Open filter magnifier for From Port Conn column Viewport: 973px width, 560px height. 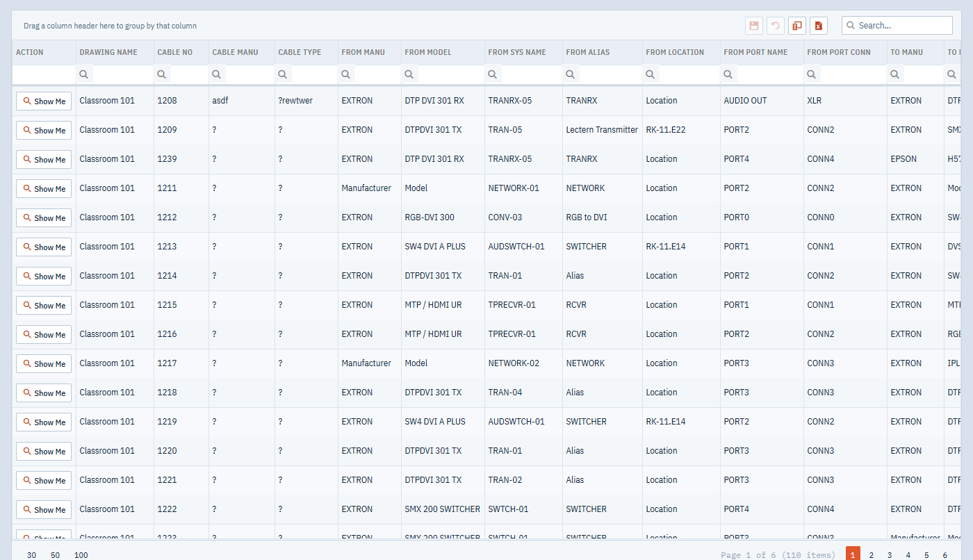812,74
